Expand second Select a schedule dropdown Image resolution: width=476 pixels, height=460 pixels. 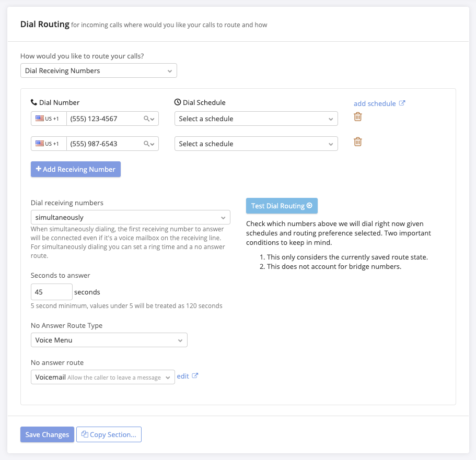click(x=256, y=144)
